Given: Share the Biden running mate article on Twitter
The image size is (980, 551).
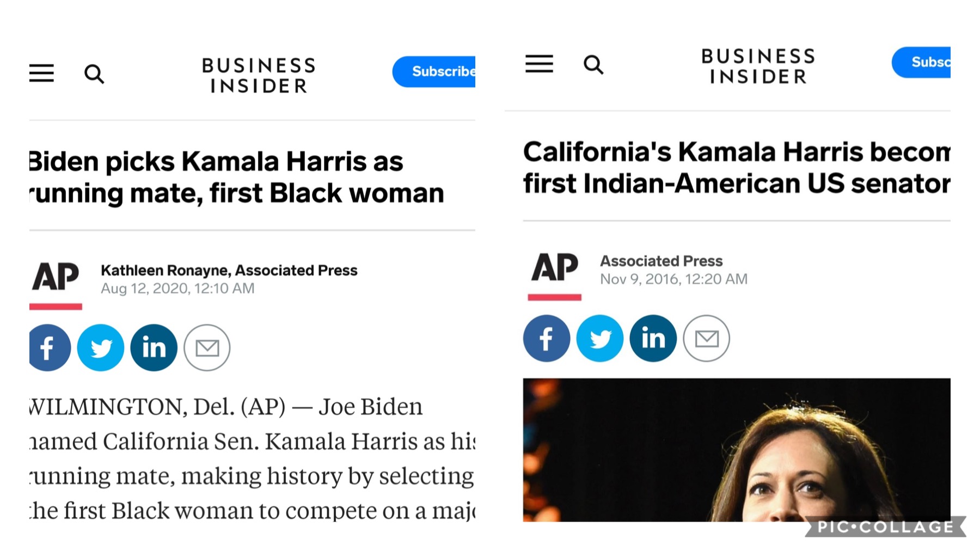Looking at the screenshot, I should (101, 347).
